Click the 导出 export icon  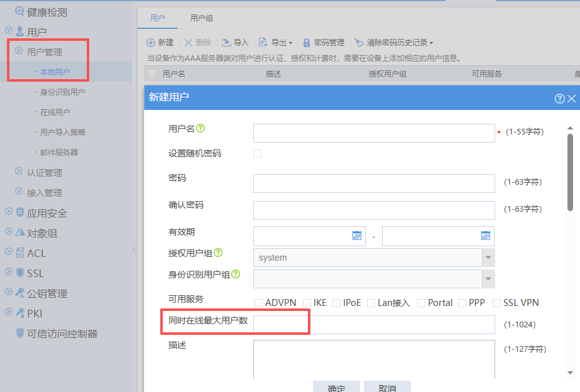click(x=263, y=43)
